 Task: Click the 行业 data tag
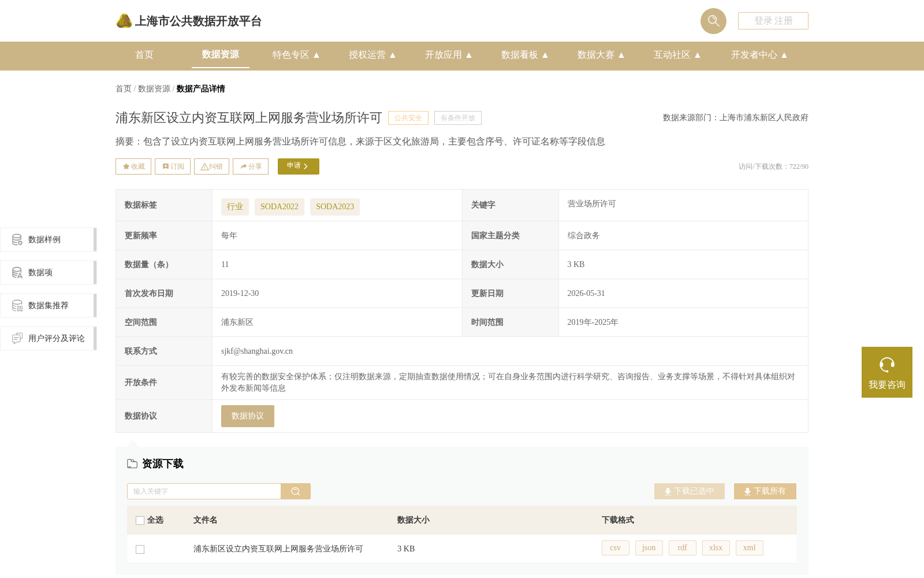coord(235,207)
